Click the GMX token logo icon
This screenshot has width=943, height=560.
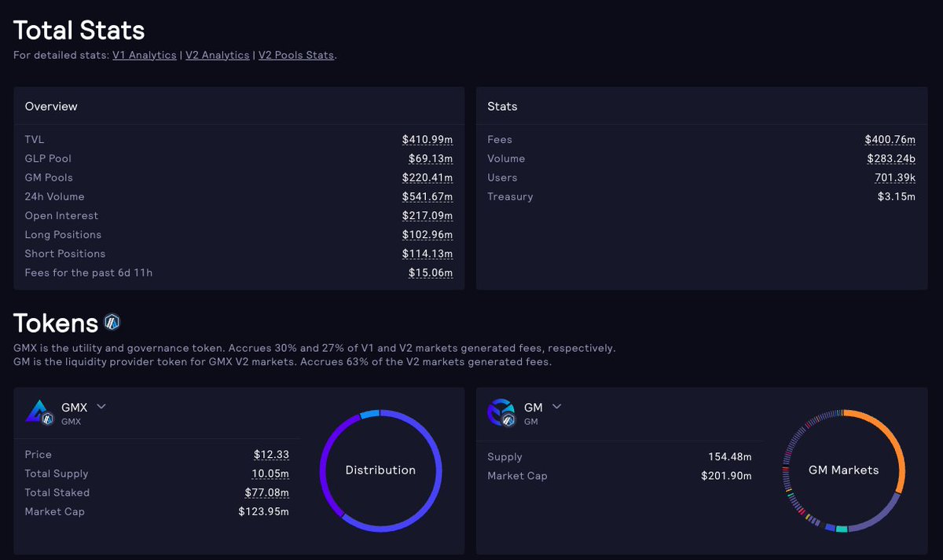39,412
